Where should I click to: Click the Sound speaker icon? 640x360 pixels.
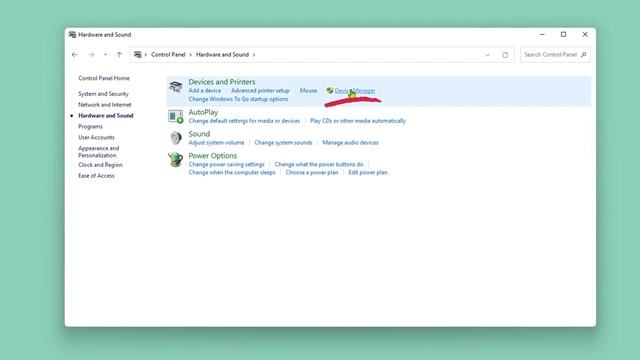coord(176,138)
